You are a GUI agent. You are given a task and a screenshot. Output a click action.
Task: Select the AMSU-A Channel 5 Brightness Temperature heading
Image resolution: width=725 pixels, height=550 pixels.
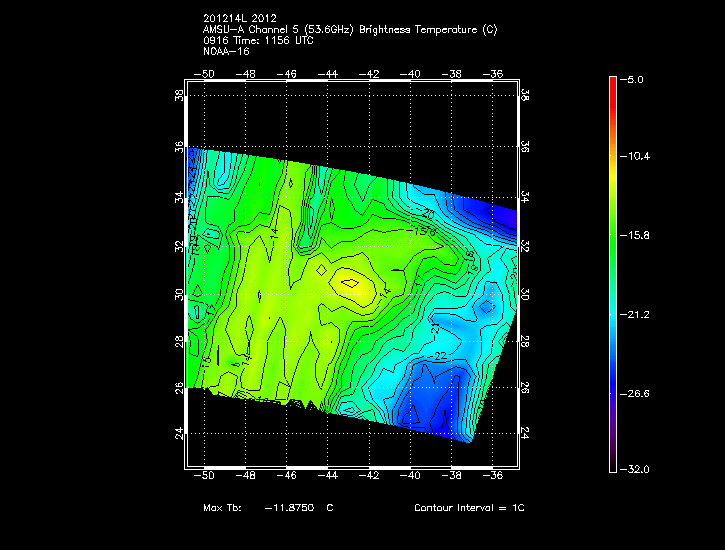349,30
